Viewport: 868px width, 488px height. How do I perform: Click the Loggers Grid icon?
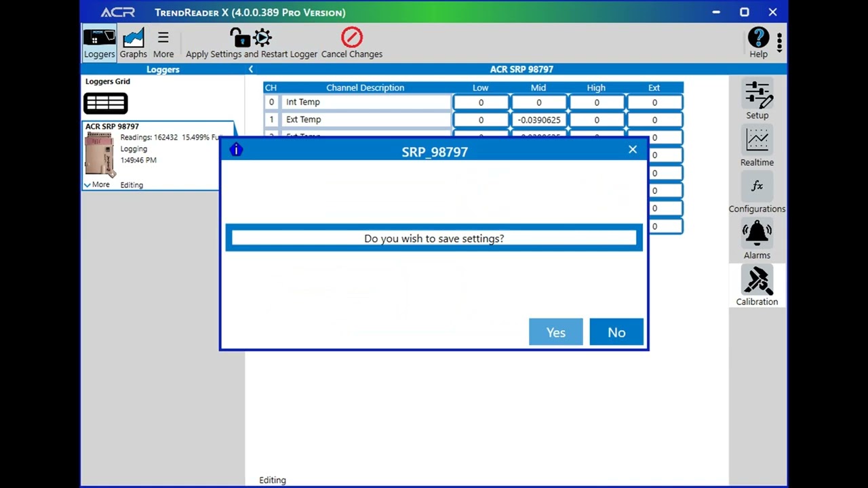pos(106,103)
